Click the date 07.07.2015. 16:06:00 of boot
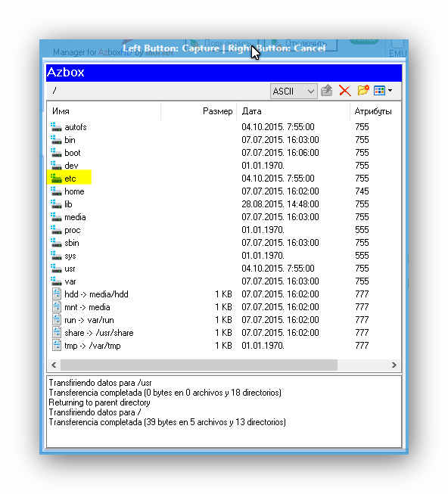 click(x=281, y=153)
